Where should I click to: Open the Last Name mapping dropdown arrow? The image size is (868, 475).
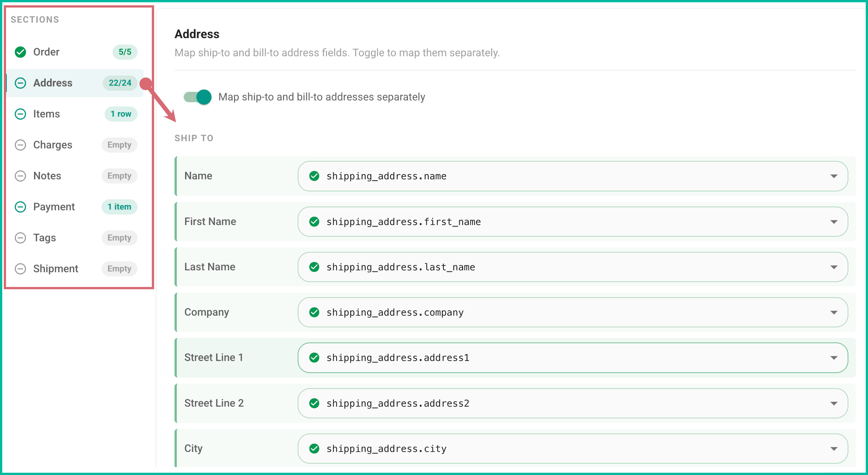pos(834,267)
